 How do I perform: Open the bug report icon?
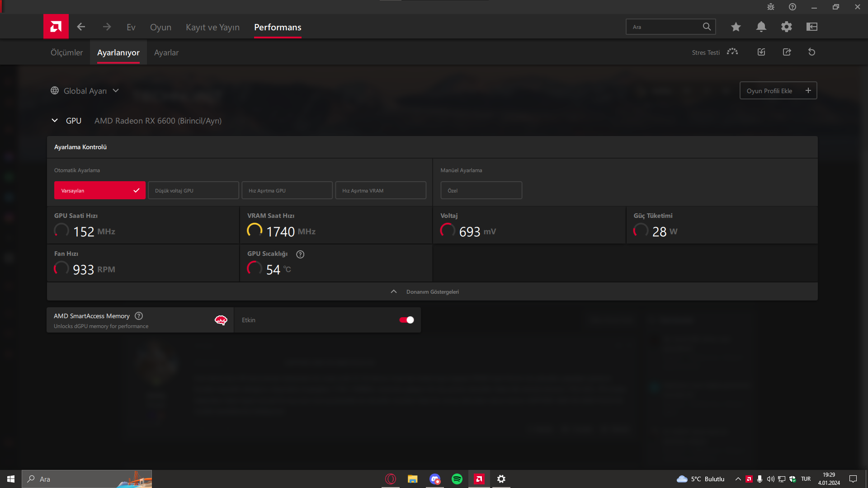pyautogui.click(x=770, y=7)
